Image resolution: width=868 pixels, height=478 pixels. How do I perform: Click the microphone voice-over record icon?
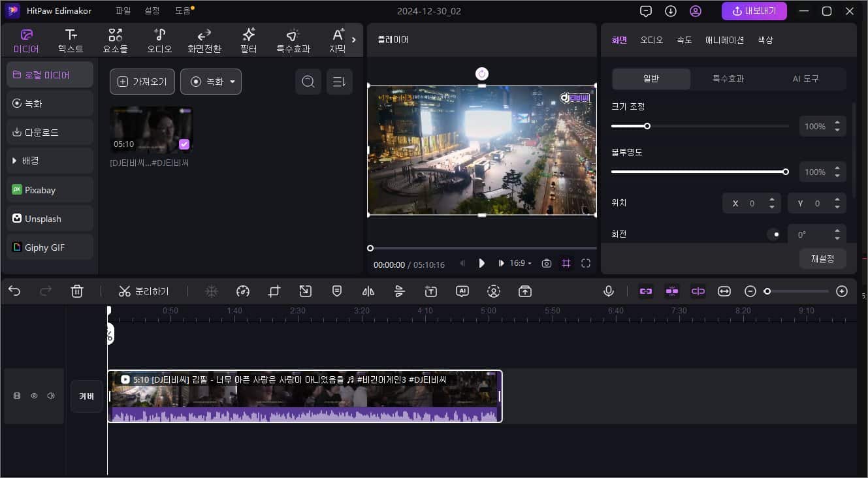click(609, 291)
